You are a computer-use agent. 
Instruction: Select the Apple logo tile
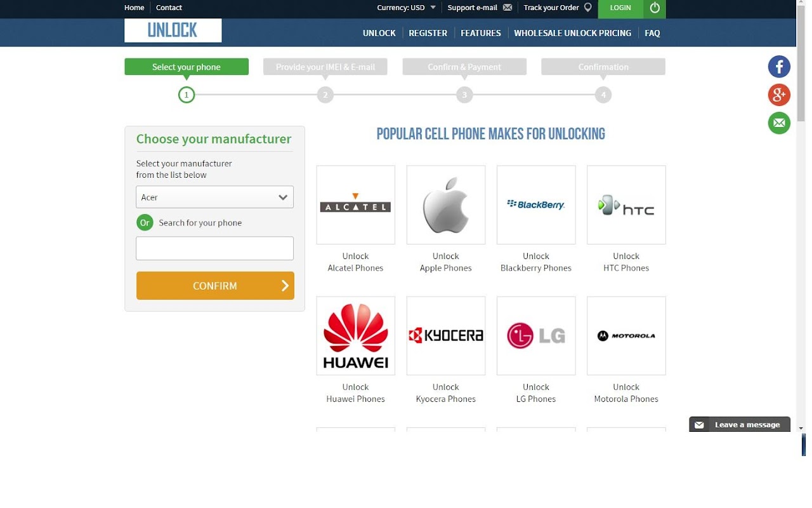446,204
